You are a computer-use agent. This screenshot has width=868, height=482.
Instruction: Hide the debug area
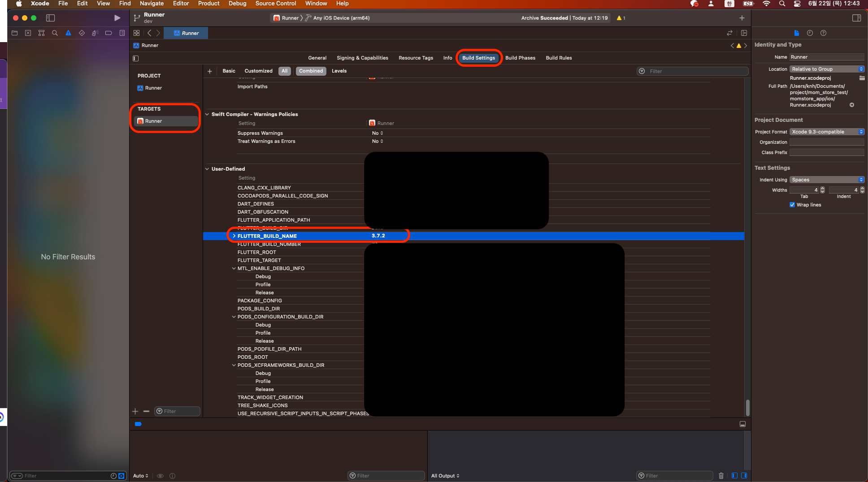pos(742,424)
